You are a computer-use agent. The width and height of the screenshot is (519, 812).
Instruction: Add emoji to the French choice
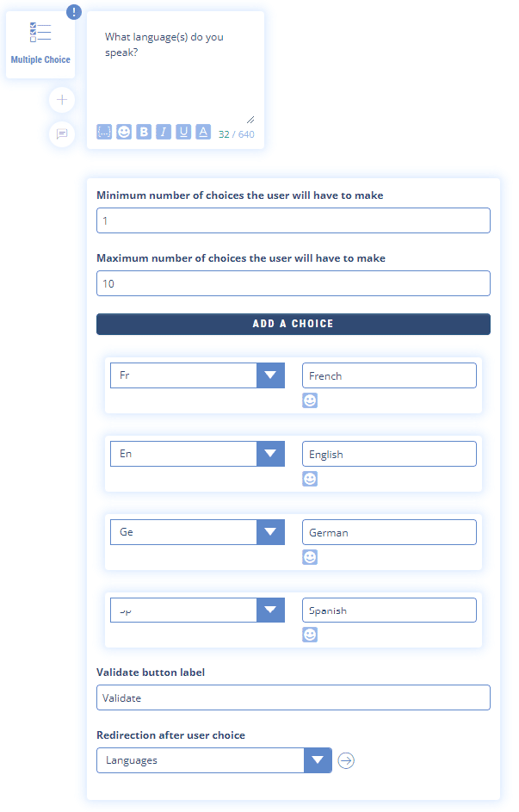pos(310,400)
